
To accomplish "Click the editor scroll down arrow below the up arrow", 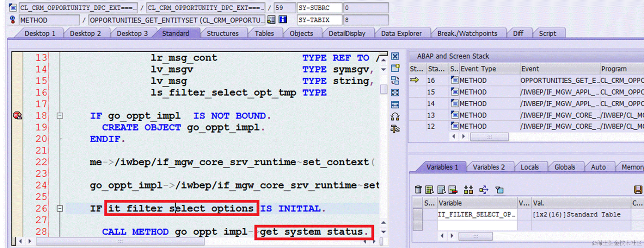I will [x=383, y=69].
